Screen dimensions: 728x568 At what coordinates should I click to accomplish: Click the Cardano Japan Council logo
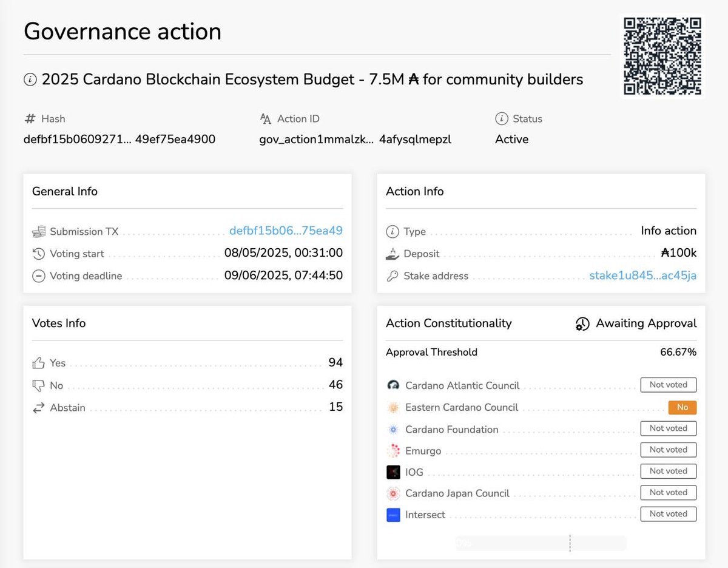pos(393,493)
